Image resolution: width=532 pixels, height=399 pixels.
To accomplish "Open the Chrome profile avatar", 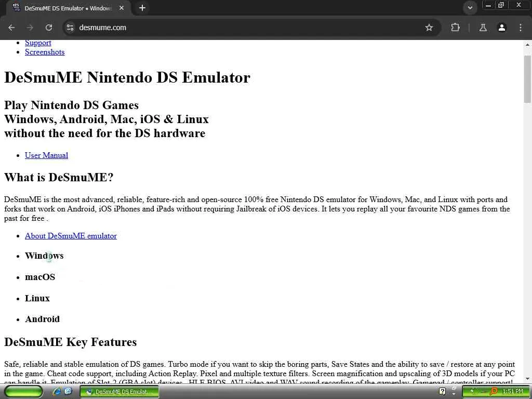I will point(502,28).
